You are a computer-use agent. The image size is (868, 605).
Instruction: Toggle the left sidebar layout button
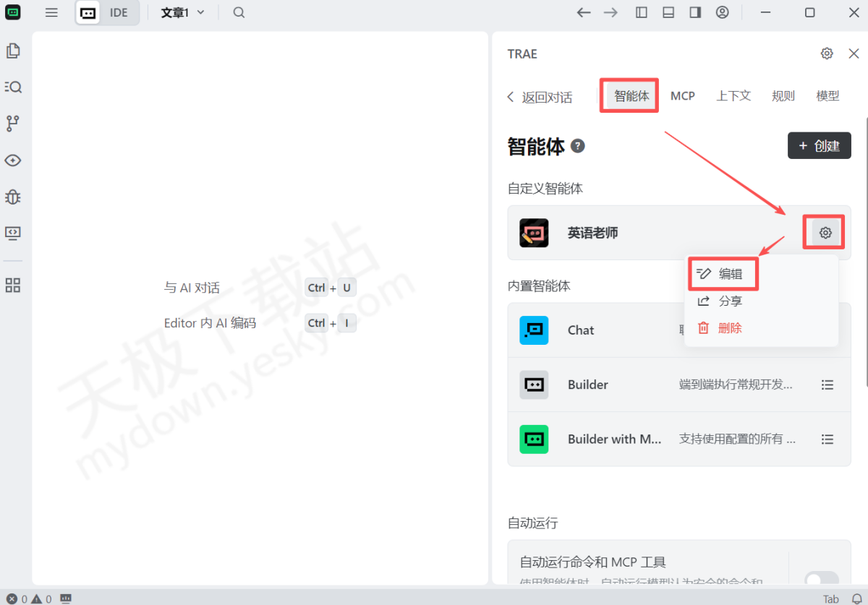(642, 12)
